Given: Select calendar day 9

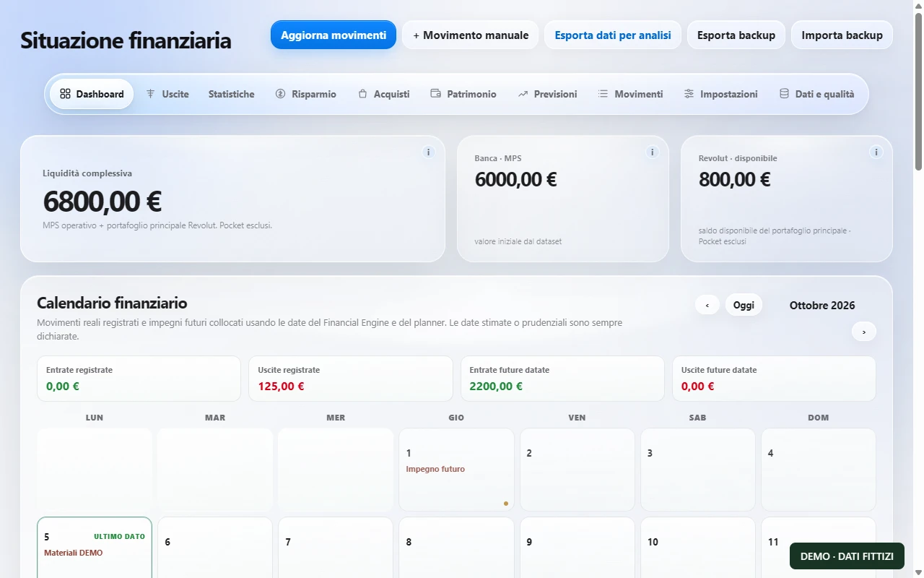Looking at the screenshot, I should click(577, 548).
